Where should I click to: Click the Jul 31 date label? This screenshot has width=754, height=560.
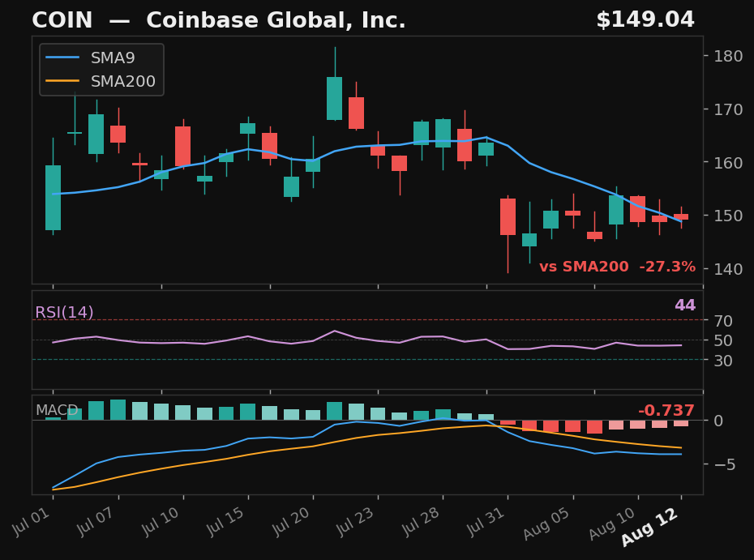(x=485, y=521)
